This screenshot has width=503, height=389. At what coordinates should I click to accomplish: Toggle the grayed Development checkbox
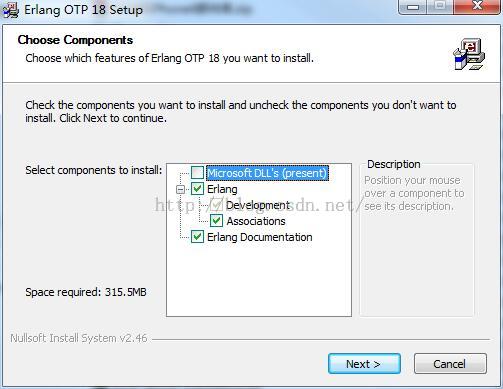click(216, 205)
